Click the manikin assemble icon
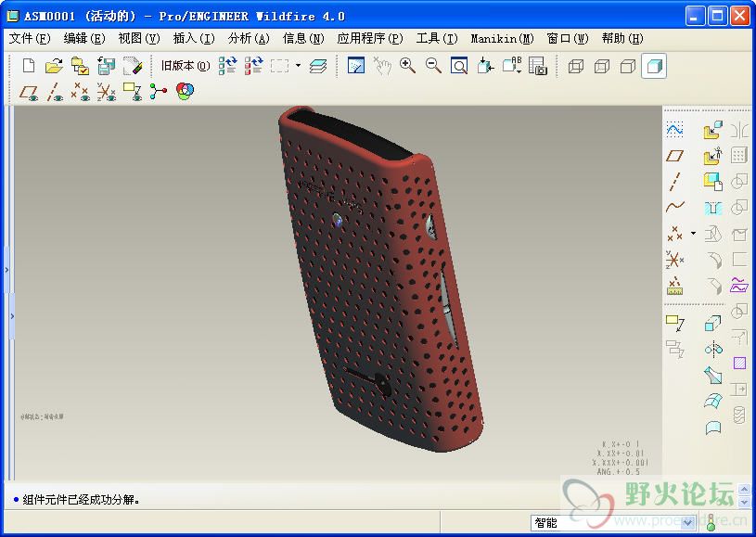Viewport: 756px width, 537px height. tap(712, 156)
